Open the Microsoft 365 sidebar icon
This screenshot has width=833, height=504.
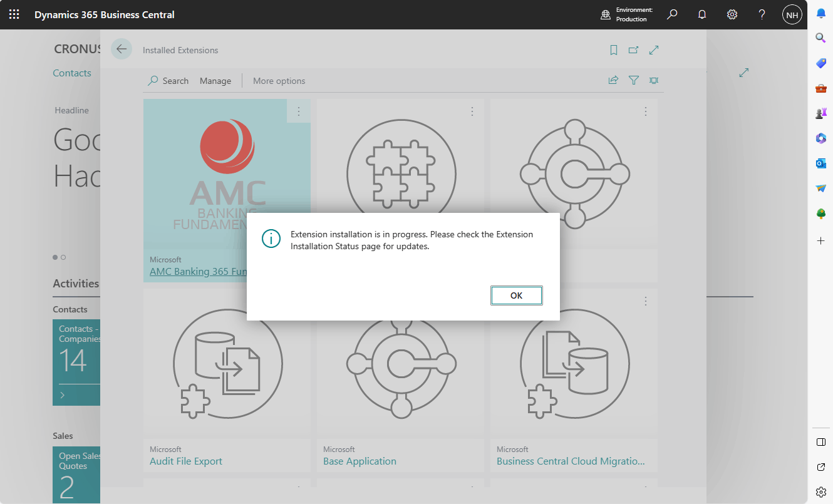point(820,138)
